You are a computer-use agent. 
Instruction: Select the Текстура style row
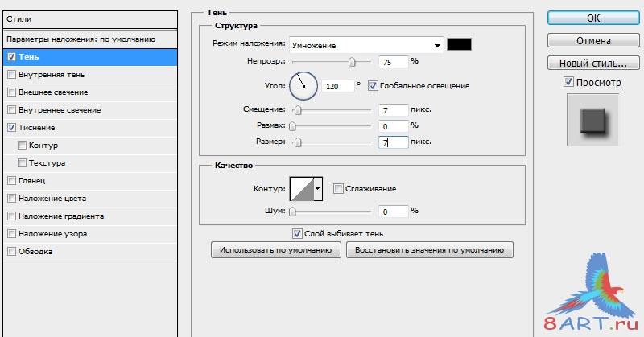[x=90, y=163]
